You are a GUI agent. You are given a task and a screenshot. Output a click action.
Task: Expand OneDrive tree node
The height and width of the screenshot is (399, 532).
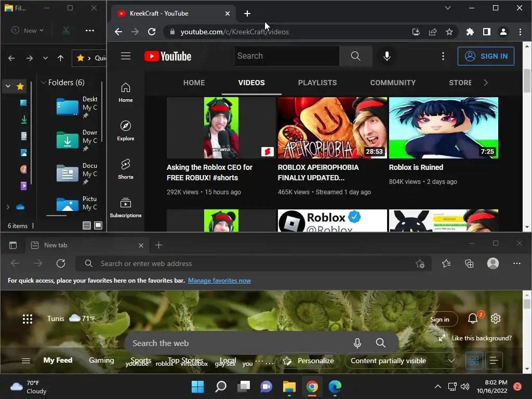pos(8,207)
